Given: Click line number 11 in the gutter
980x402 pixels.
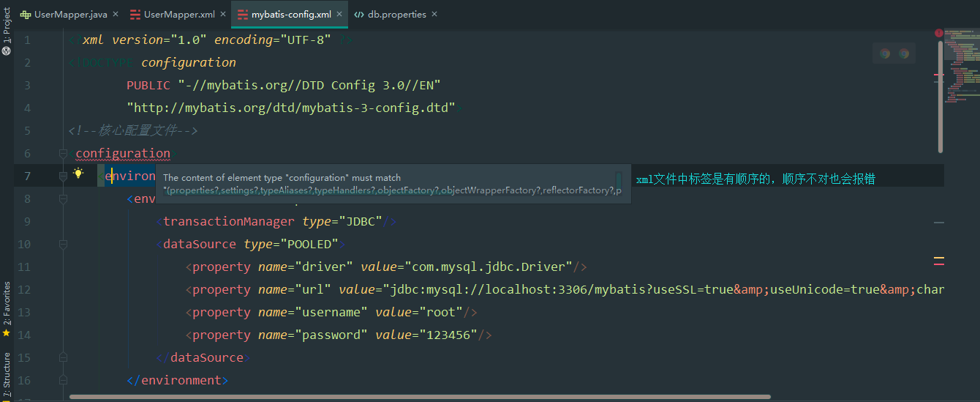Looking at the screenshot, I should click(x=24, y=267).
